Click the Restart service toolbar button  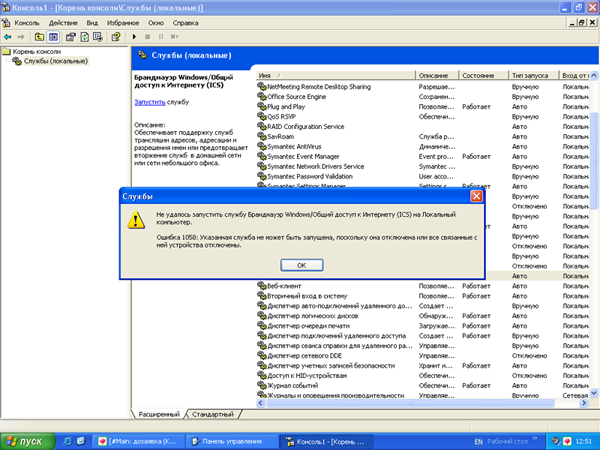pos(174,37)
